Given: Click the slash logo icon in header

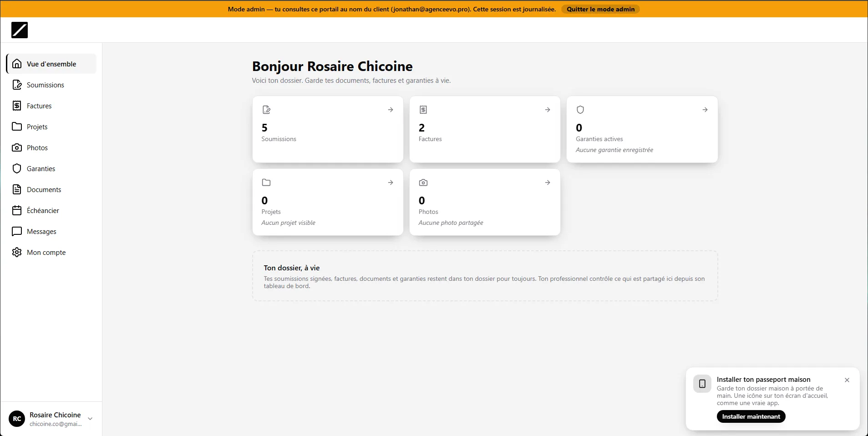Looking at the screenshot, I should pos(20,30).
